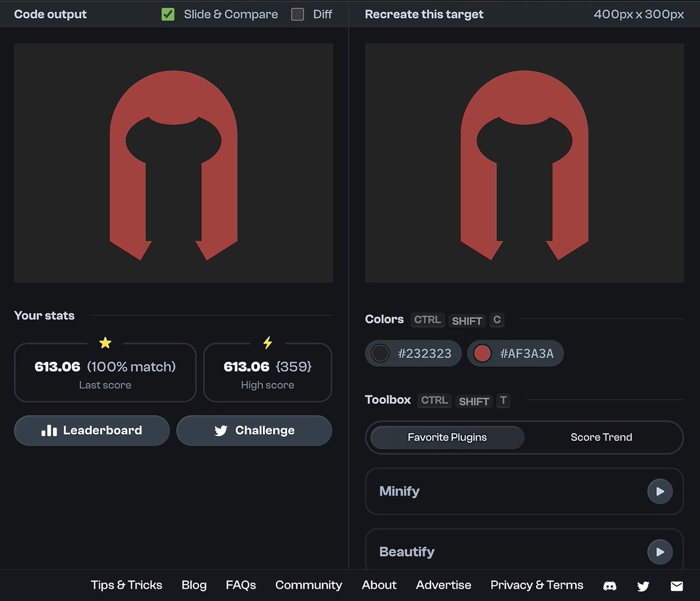Open the Leaderboard
This screenshot has height=601, width=700.
(92, 430)
